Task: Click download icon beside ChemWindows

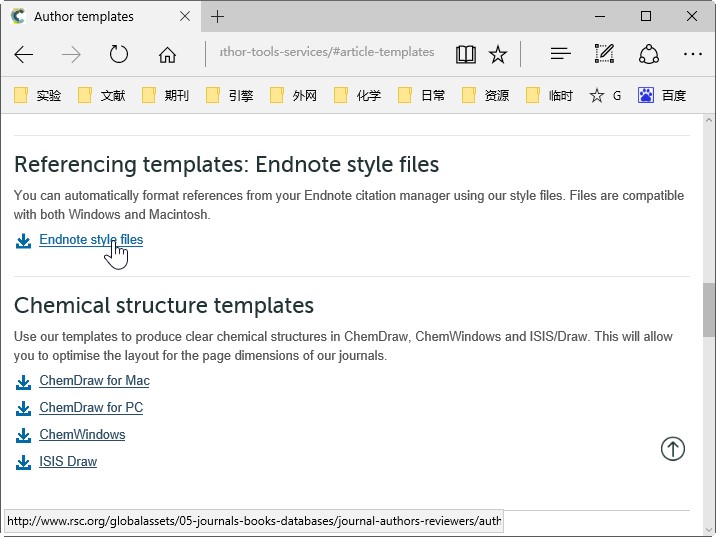Action: point(23,436)
